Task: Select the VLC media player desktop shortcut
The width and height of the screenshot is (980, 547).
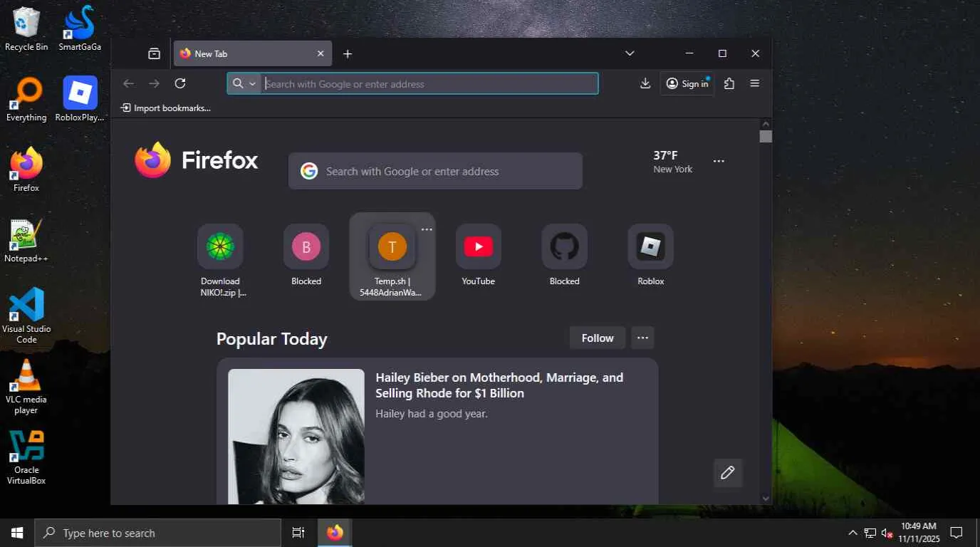Action: pyautogui.click(x=26, y=386)
